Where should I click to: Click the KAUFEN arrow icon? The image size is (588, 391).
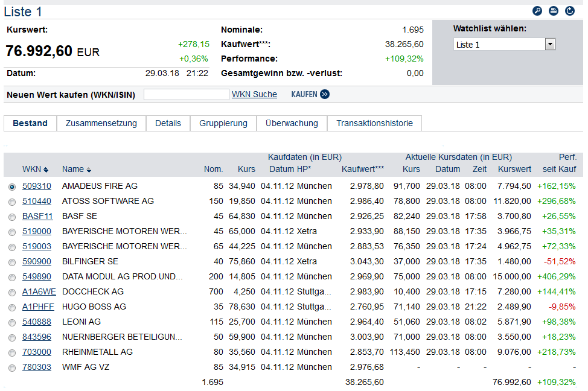pos(325,94)
